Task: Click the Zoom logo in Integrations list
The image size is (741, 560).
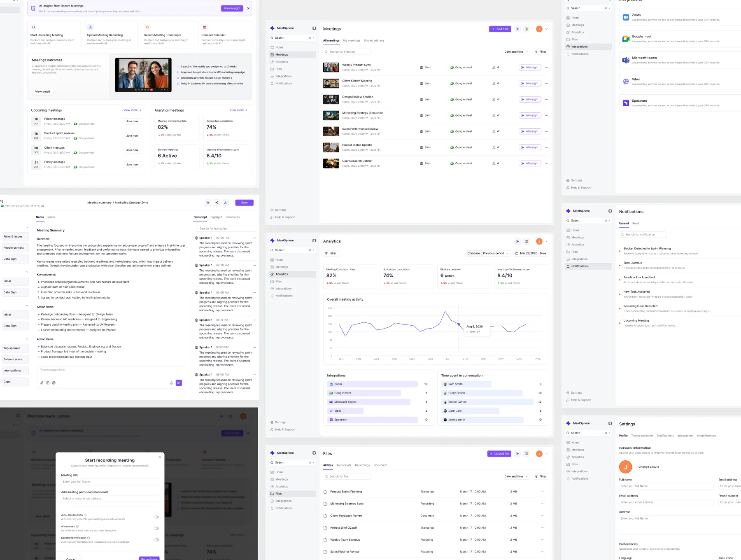Action: pos(626,17)
